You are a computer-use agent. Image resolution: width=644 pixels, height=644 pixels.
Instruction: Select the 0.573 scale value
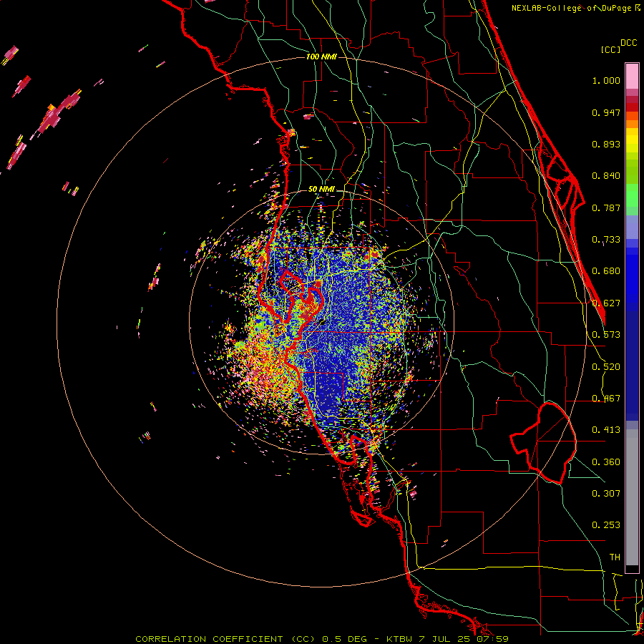click(606, 335)
